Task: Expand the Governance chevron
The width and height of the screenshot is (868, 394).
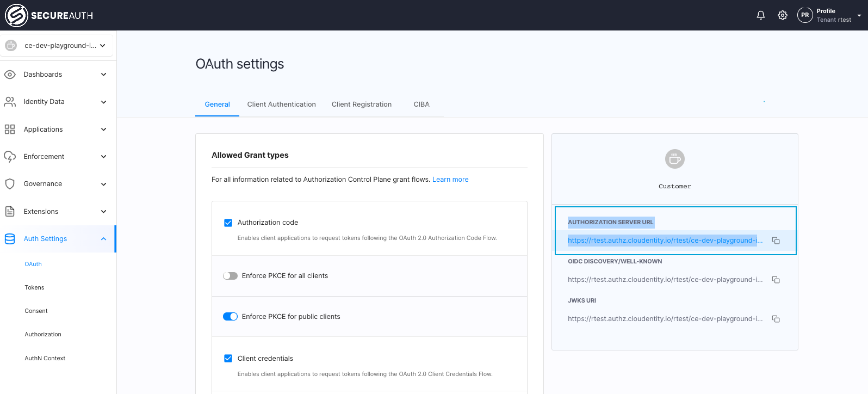Action: (104, 184)
